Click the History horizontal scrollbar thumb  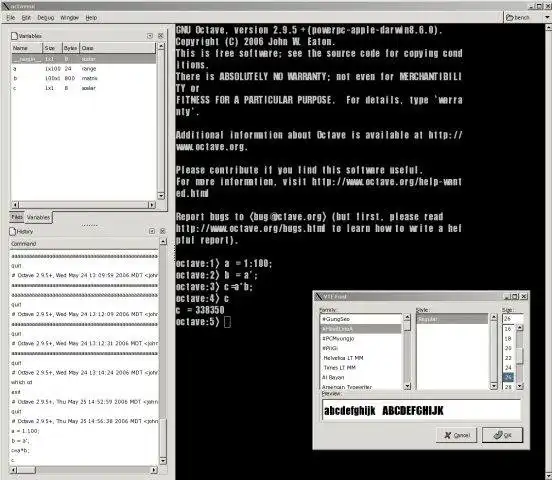26,470
